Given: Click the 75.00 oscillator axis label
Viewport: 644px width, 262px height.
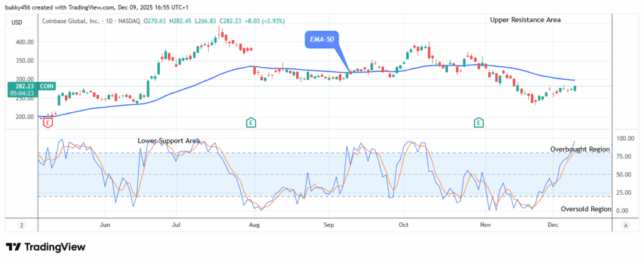Looking at the screenshot, I should tap(625, 156).
